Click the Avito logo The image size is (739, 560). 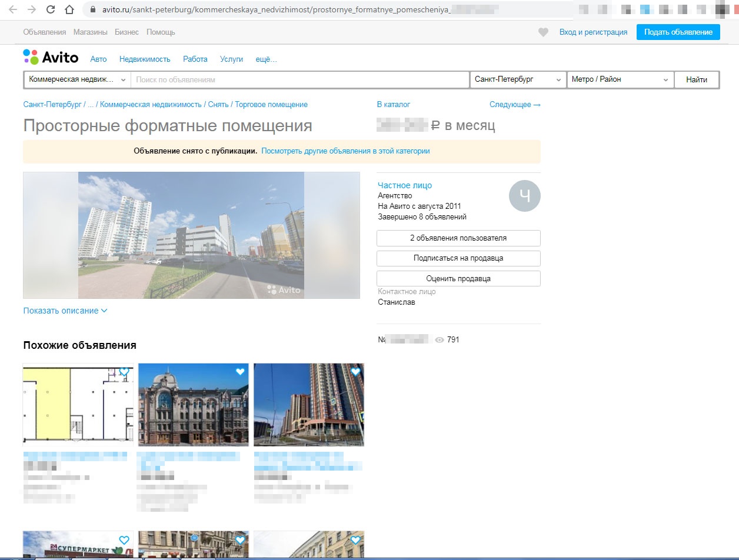[51, 57]
